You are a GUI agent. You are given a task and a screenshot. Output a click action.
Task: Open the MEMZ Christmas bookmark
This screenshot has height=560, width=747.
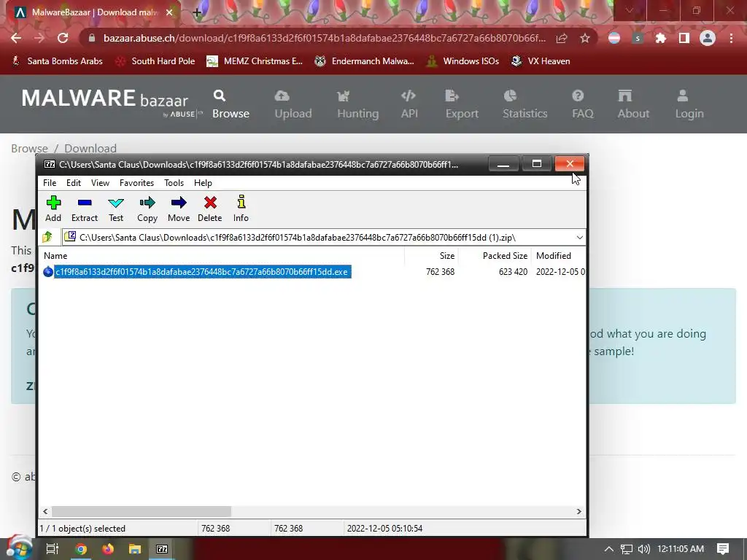[255, 61]
